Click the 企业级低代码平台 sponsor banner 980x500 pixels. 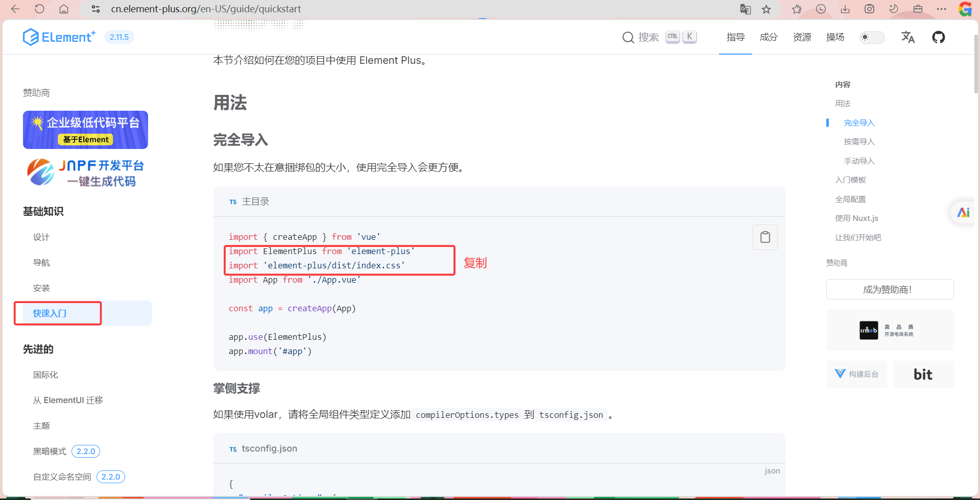(85, 130)
